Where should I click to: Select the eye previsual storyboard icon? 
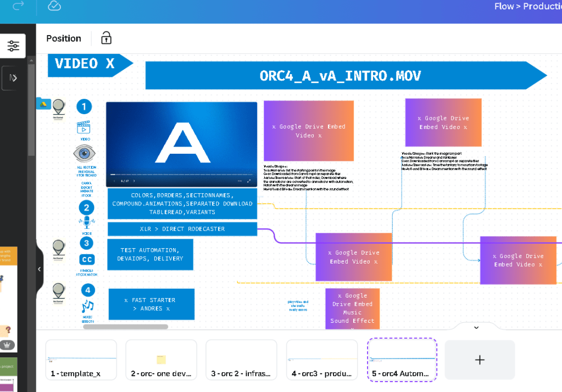click(84, 154)
